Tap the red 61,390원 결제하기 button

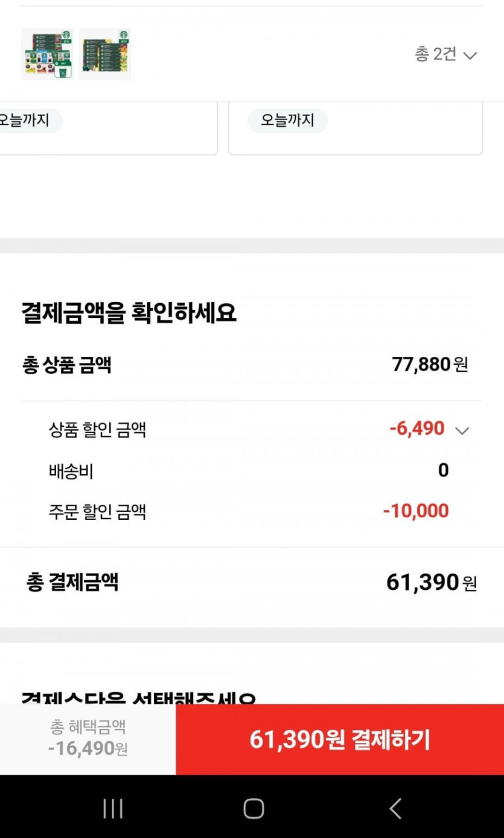[339, 740]
